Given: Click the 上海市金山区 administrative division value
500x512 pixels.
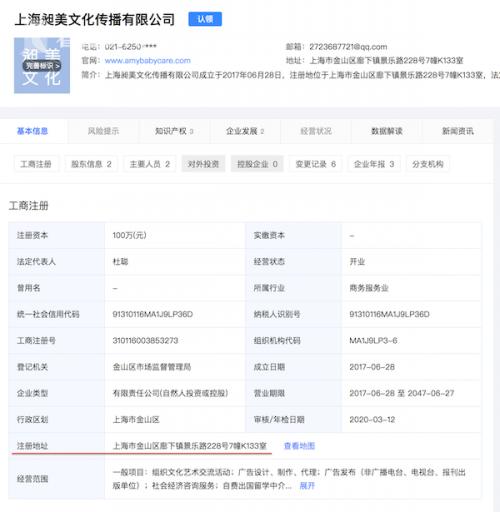Looking at the screenshot, I should click(x=136, y=420).
